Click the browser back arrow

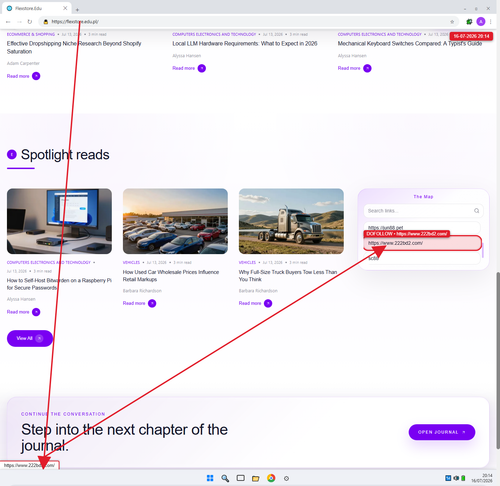coord(8,22)
